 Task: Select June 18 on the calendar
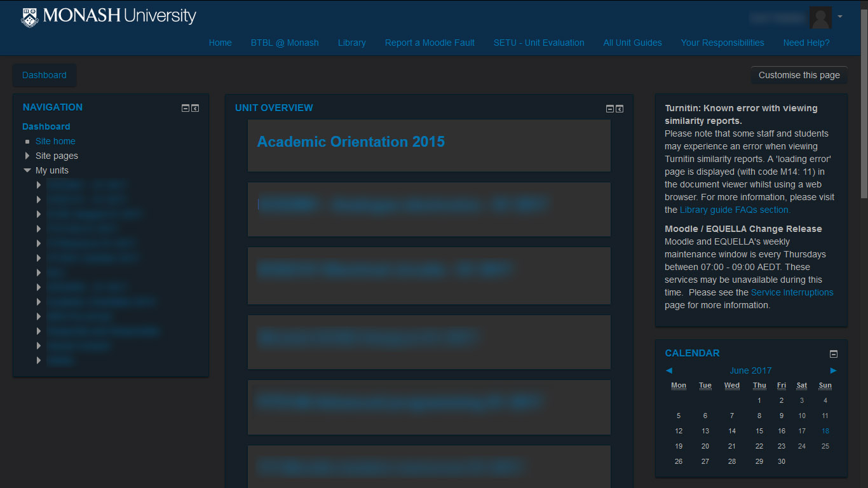coord(825,431)
